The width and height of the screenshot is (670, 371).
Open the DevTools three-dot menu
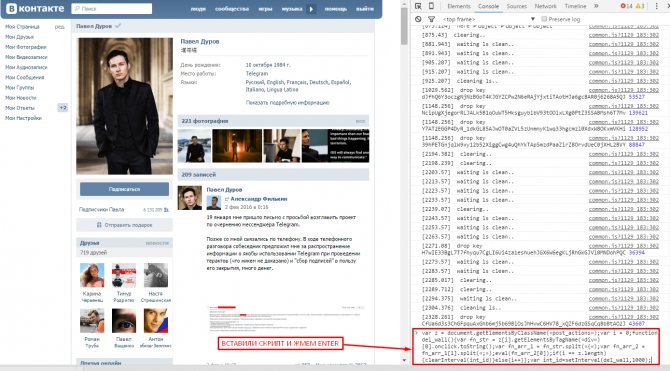657,6
